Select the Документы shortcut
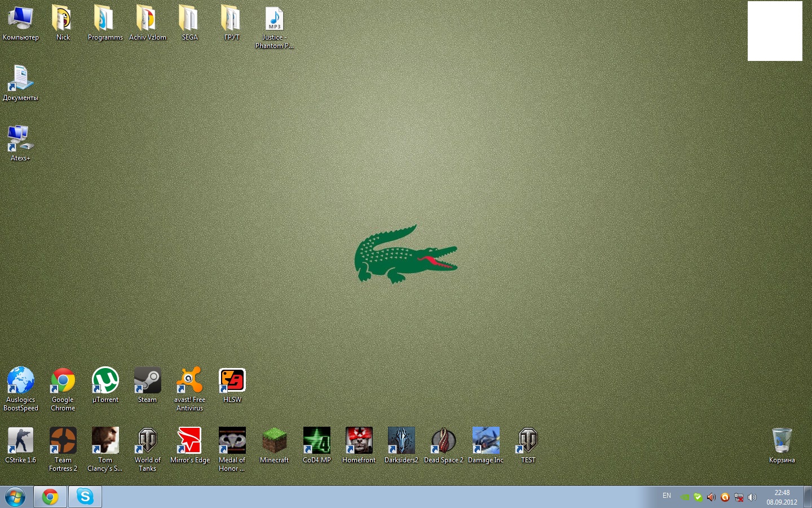Viewport: 812px width, 508px height. (x=21, y=84)
